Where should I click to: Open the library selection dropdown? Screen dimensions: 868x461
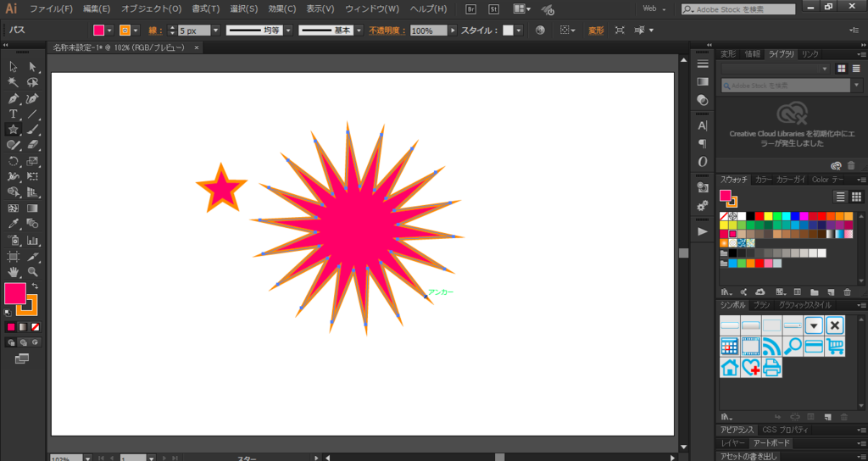click(x=775, y=69)
